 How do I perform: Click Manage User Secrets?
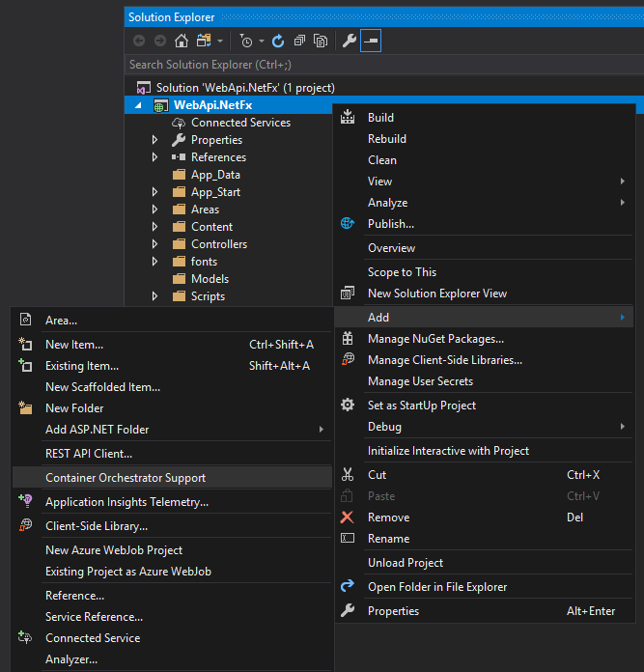[x=484, y=381]
